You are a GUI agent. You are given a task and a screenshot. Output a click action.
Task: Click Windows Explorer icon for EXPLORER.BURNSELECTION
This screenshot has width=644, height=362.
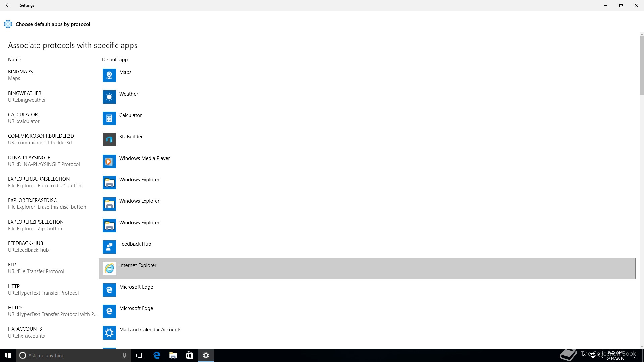(x=109, y=183)
